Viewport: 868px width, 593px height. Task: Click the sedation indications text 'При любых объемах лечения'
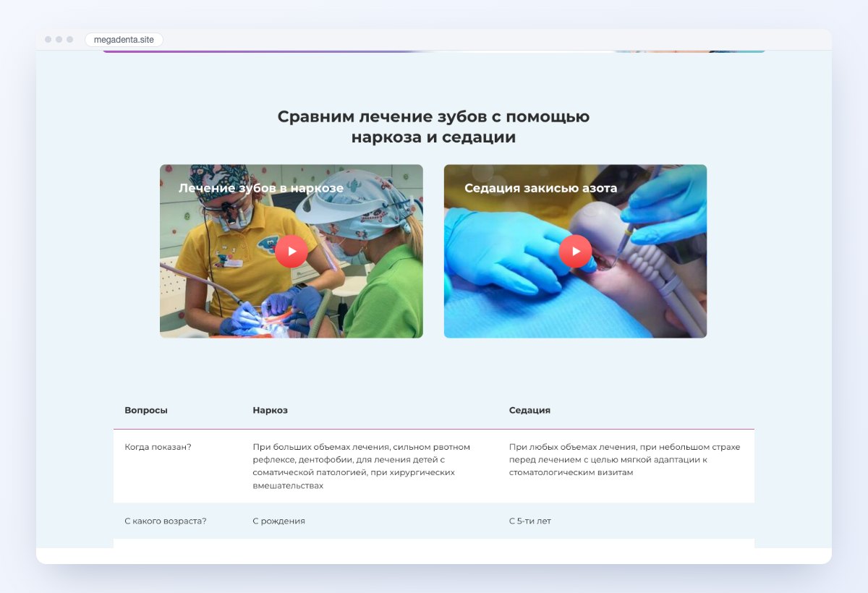pyautogui.click(x=625, y=460)
